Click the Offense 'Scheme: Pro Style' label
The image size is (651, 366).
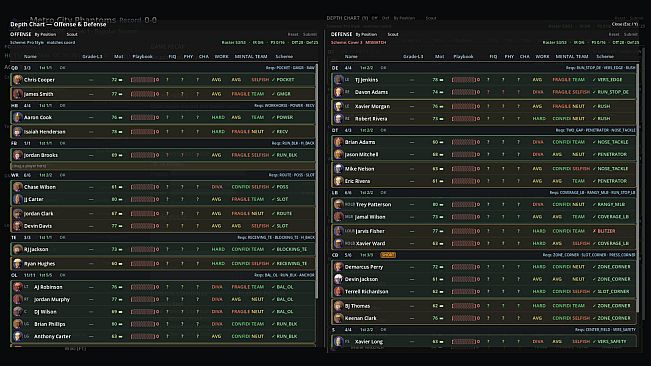[27, 43]
